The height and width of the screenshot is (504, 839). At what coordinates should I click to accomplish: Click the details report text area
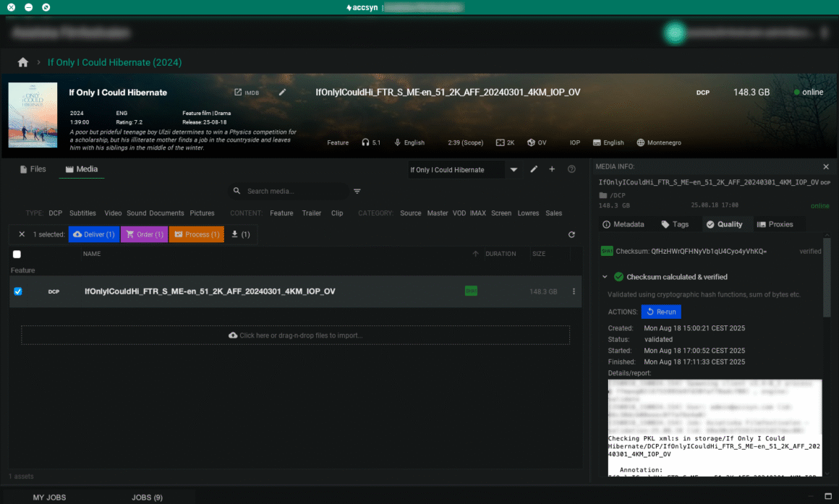715,427
